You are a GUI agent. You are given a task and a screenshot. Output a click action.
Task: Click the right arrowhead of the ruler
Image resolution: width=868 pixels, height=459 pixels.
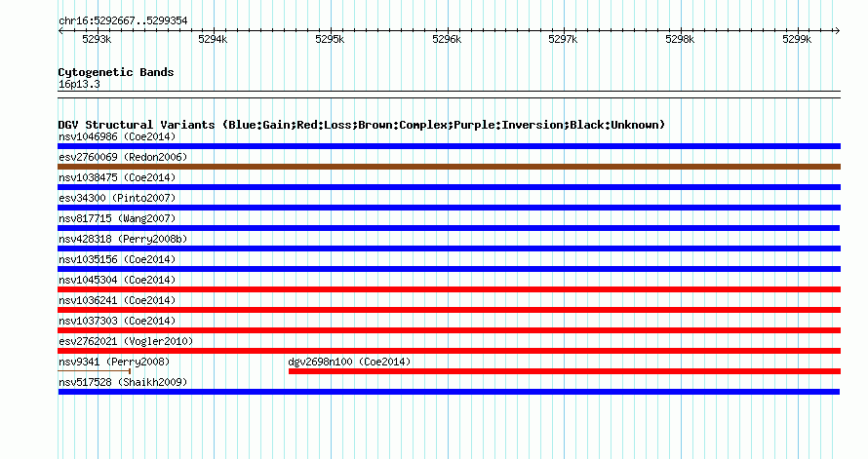[837, 31]
